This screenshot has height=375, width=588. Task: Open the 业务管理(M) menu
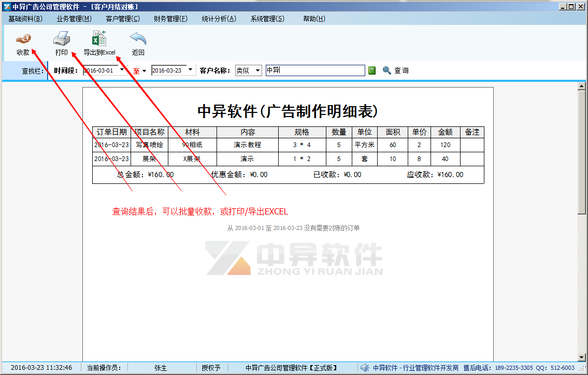point(74,18)
